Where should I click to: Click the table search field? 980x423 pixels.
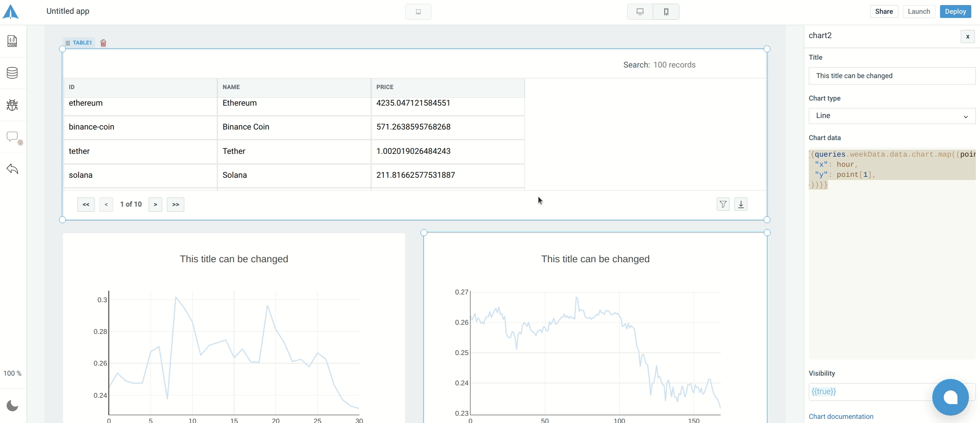point(674,65)
